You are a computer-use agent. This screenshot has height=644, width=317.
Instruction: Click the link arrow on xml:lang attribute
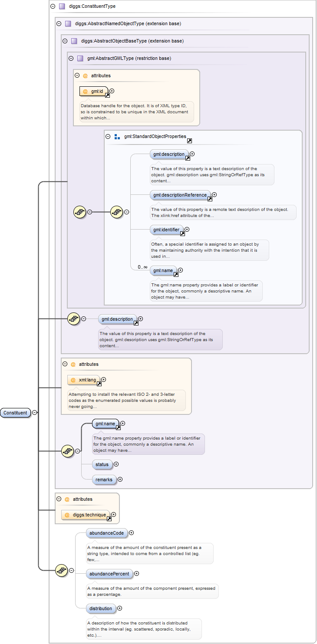pyautogui.click(x=99, y=384)
